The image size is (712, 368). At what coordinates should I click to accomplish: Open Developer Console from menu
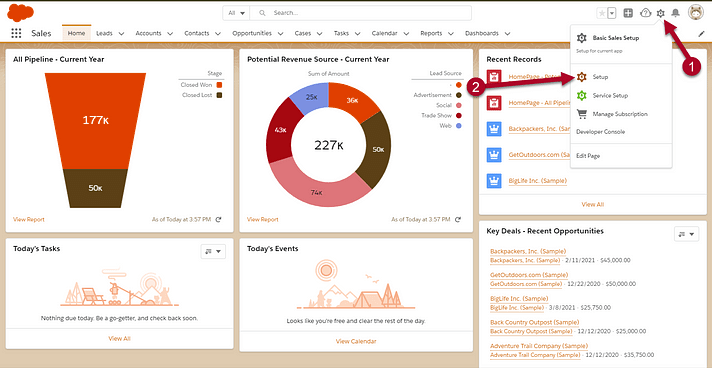coord(600,132)
